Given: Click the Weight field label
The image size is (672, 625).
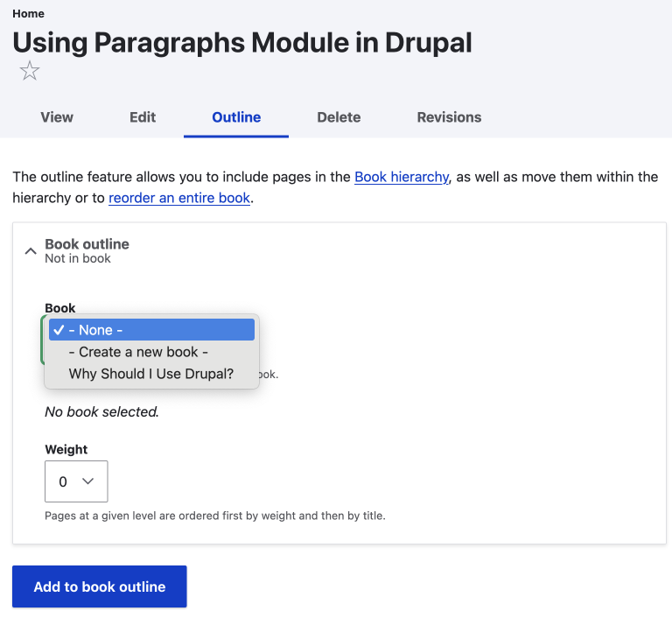Looking at the screenshot, I should [66, 449].
